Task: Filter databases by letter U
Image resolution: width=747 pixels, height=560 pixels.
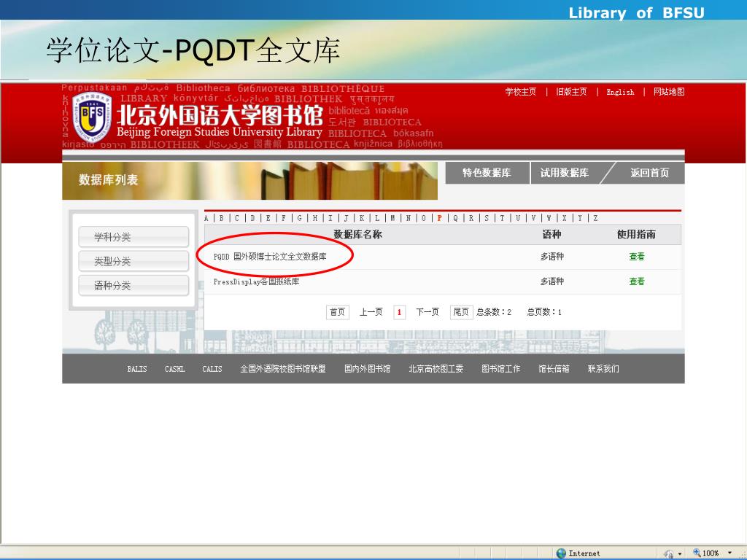Action: 518,218
